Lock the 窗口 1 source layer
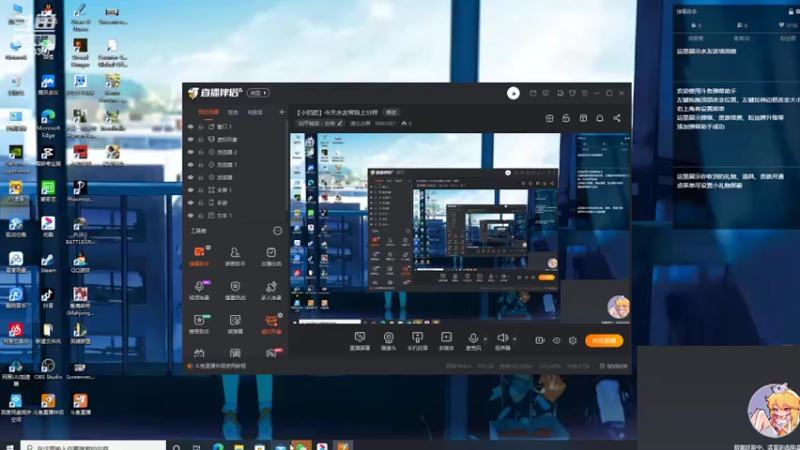 (201, 127)
